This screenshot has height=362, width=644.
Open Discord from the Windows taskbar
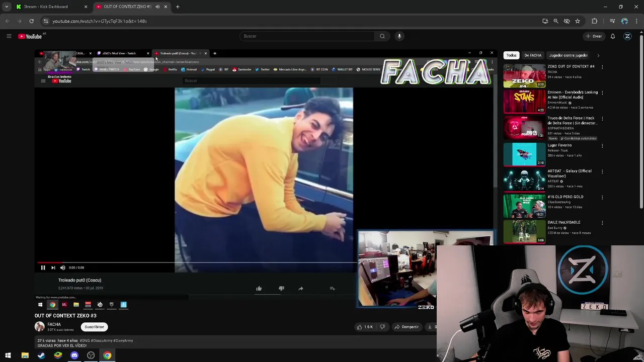pyautogui.click(x=74, y=355)
